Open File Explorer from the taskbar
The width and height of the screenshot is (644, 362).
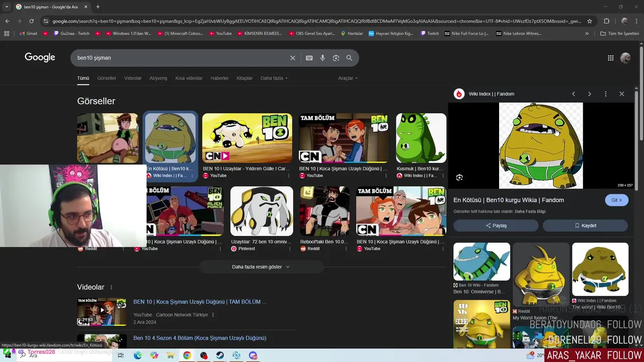170,355
